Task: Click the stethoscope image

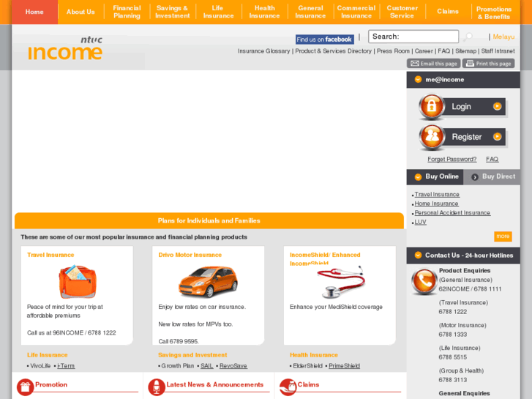Action: (341, 282)
